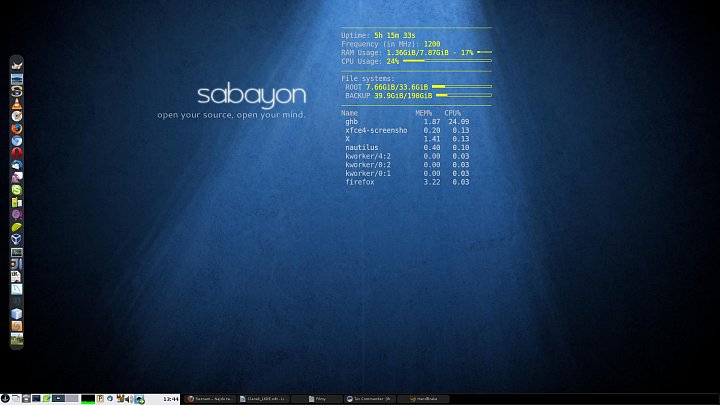Screen dimensions: 720x405
Task: Open the green notes launcher on panel
Action: pyautogui.click(x=46, y=399)
